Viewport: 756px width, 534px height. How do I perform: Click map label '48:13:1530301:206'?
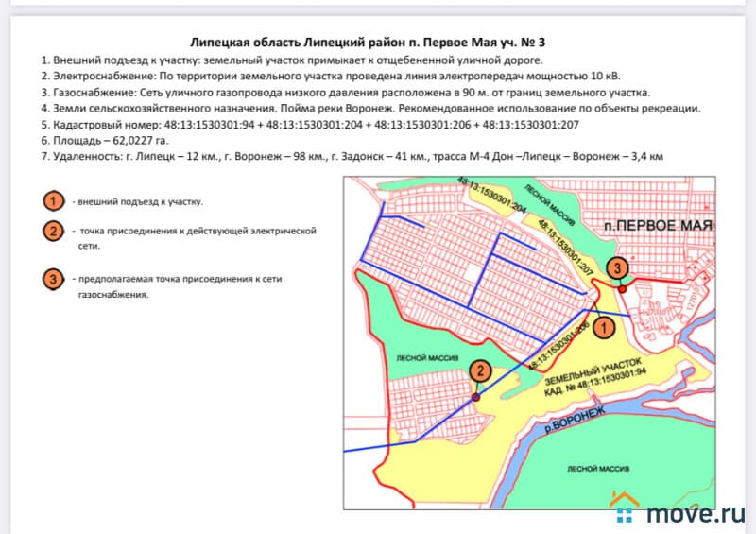(559, 346)
